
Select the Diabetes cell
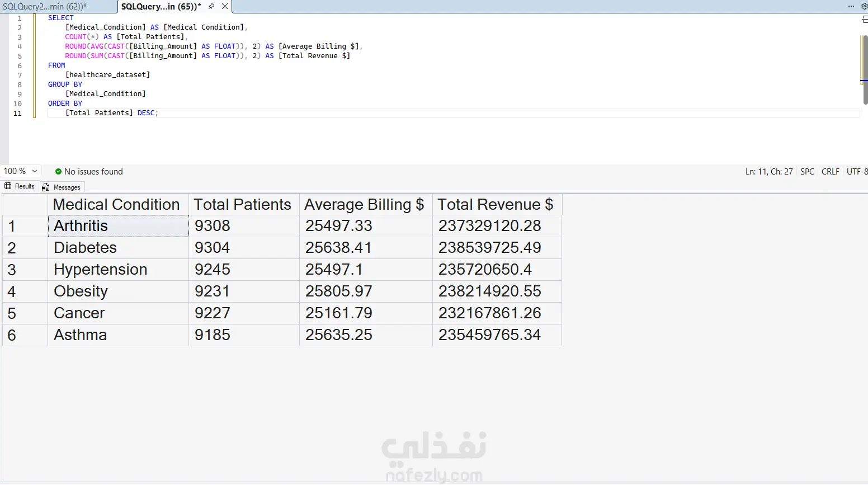(118, 248)
